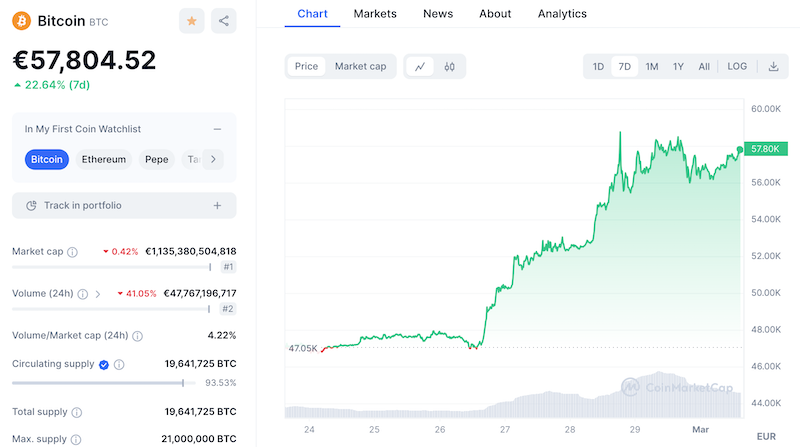Click the Max. supply info icon
Screen dimensions: 800x447
76,439
